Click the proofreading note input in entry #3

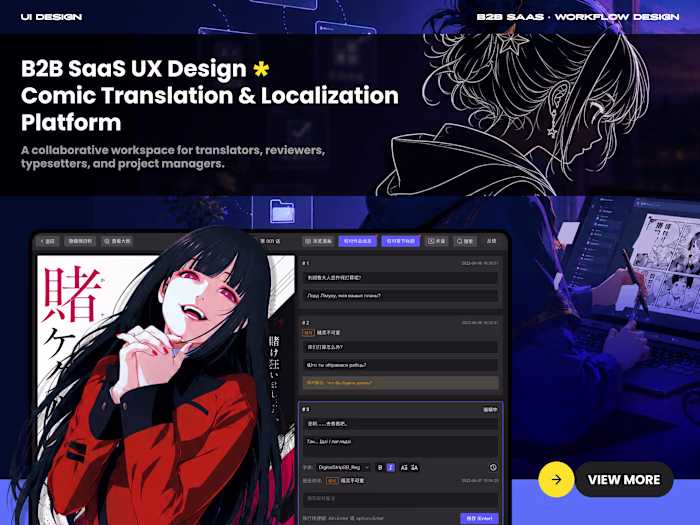coord(400,499)
